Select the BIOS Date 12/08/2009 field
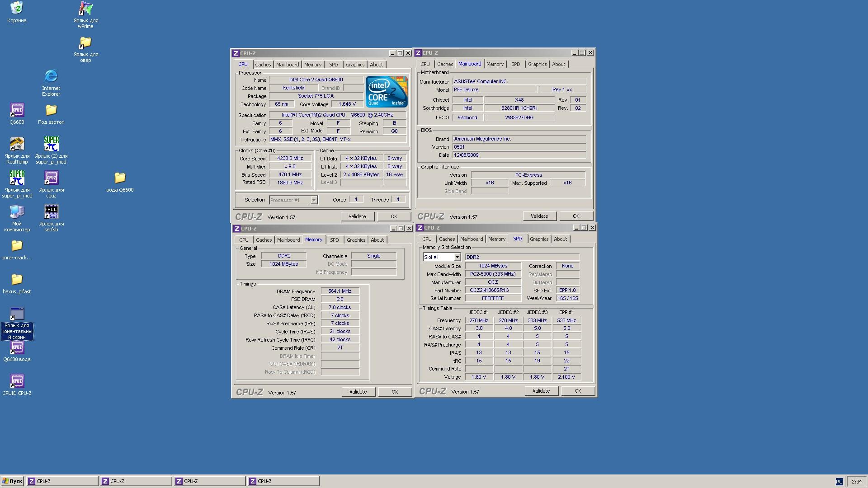 (x=519, y=155)
